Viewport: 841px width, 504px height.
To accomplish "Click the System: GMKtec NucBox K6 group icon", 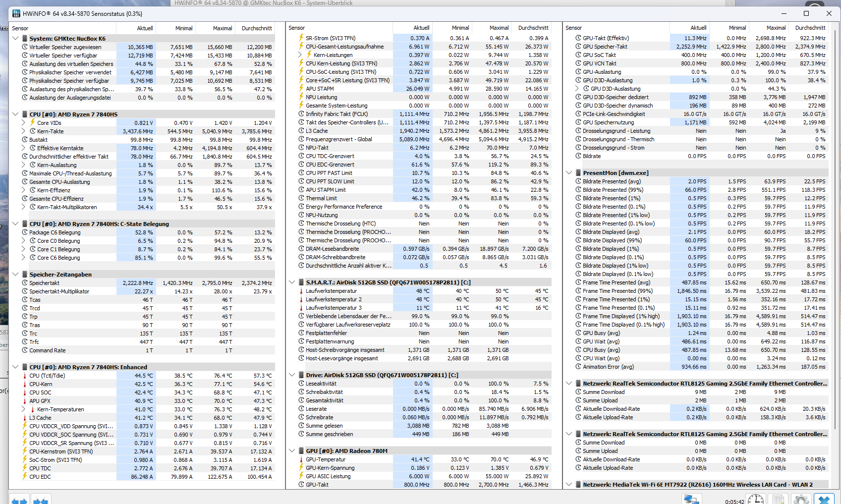I will [25, 38].
